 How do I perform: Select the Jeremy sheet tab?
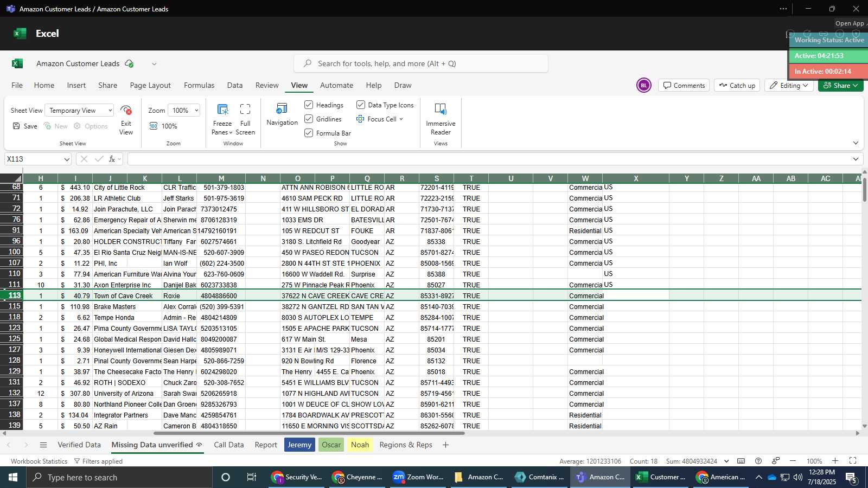[x=299, y=445]
